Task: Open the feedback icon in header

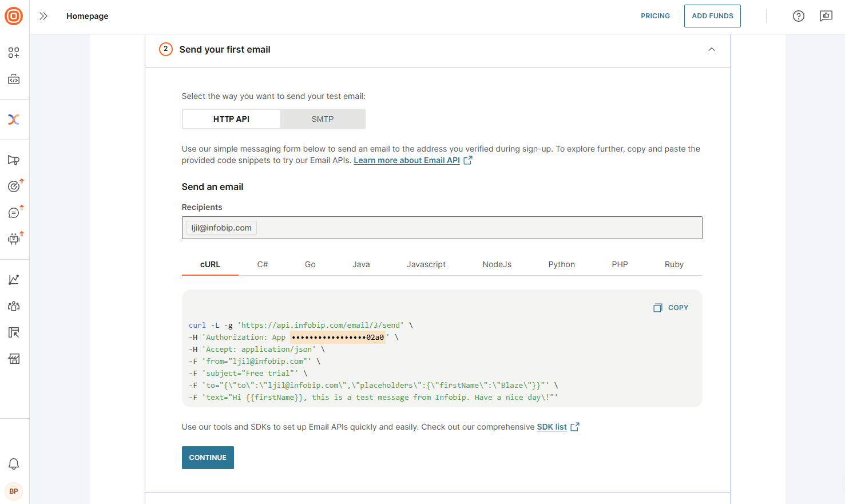Action: [826, 16]
